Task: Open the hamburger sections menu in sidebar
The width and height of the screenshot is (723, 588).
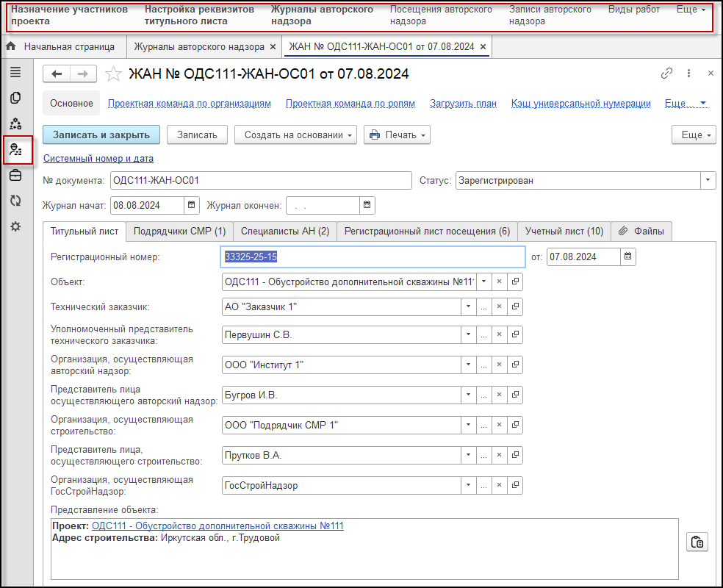Action: [15, 72]
